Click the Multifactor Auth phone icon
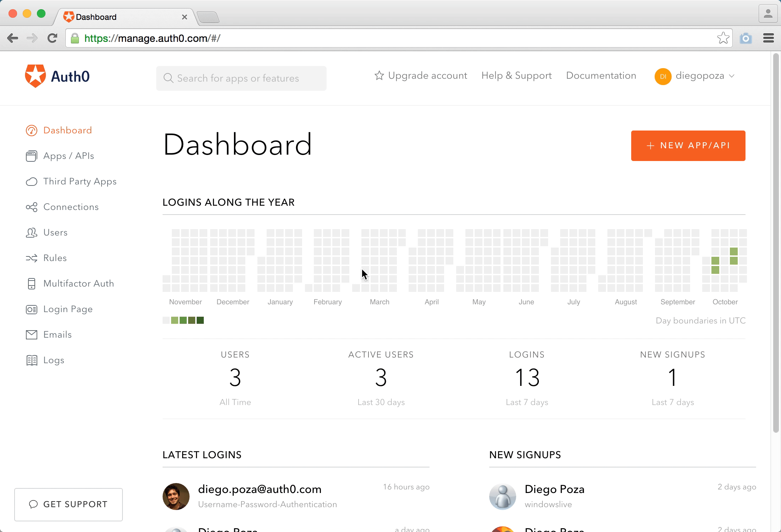This screenshot has width=781, height=532. (x=32, y=284)
